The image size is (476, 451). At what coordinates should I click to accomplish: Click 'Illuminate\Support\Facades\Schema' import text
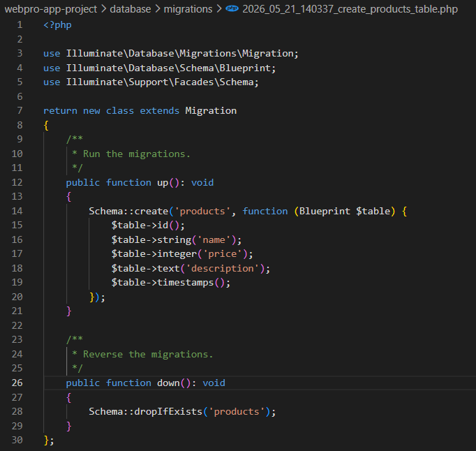click(x=160, y=82)
